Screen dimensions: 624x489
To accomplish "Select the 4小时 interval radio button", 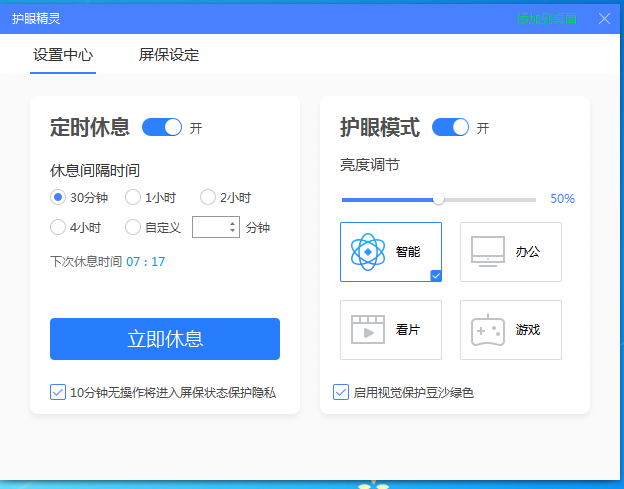I will point(58,227).
